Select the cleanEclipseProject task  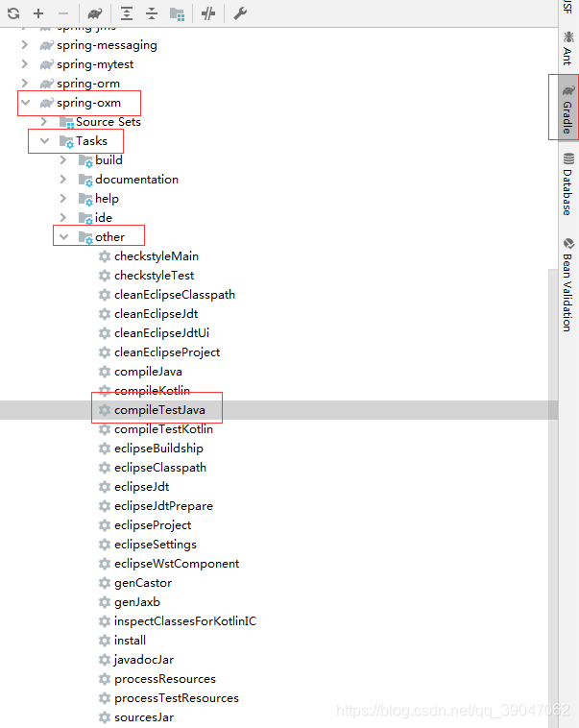coord(167,352)
